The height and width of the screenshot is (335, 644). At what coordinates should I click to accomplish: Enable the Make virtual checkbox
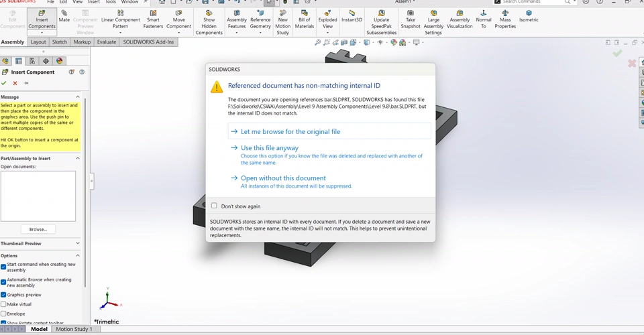pos(3,304)
